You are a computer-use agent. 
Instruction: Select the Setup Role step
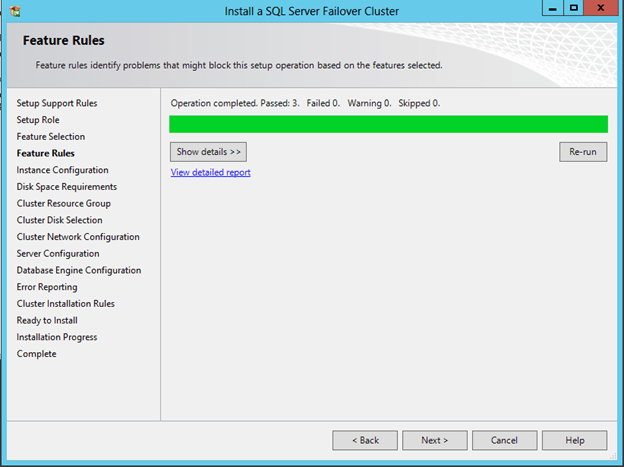pos(38,120)
